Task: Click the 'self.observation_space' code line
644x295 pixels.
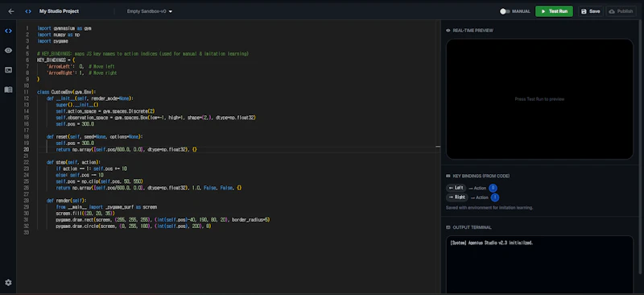Action: point(155,118)
